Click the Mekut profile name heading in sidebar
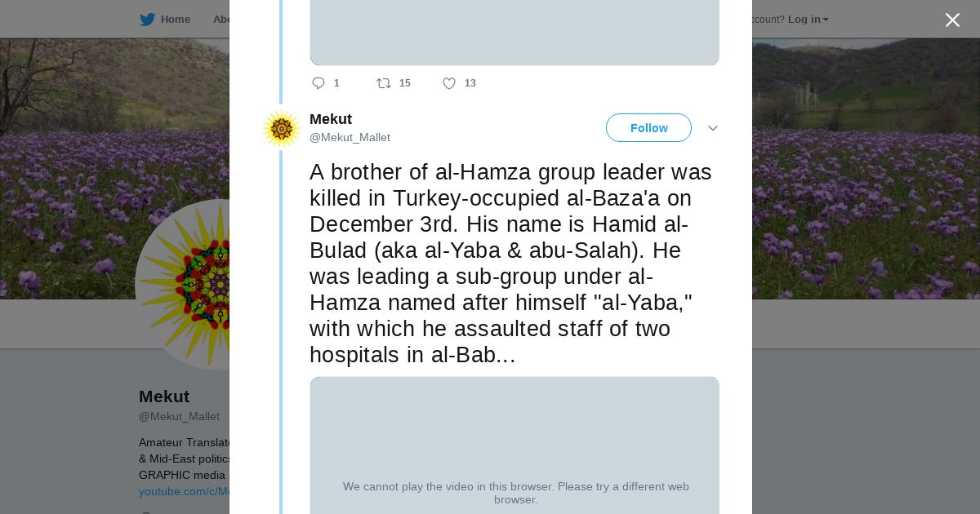The image size is (980, 514). point(164,397)
